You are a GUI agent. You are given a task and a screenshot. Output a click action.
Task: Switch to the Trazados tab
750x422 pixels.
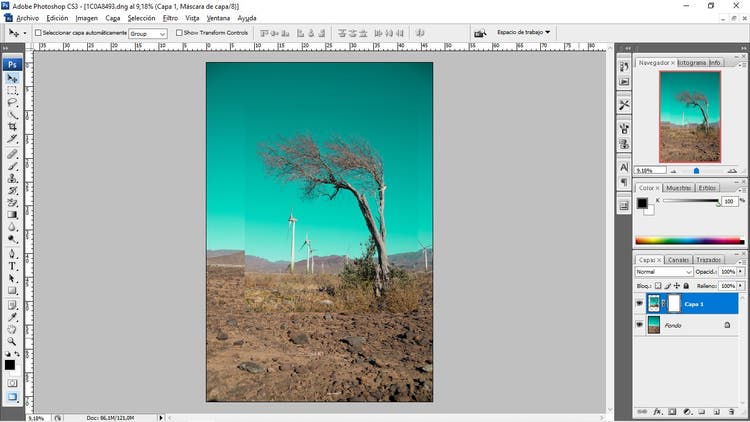coord(708,260)
